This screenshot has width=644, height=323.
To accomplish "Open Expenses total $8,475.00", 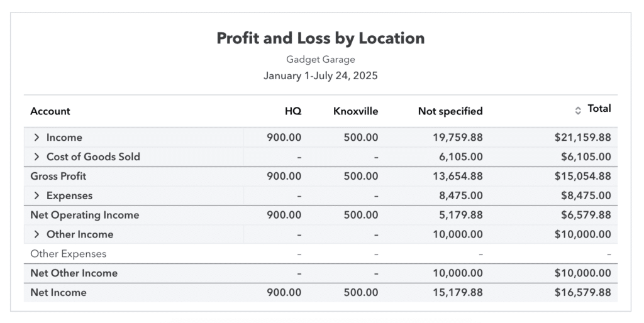I will click(586, 196).
